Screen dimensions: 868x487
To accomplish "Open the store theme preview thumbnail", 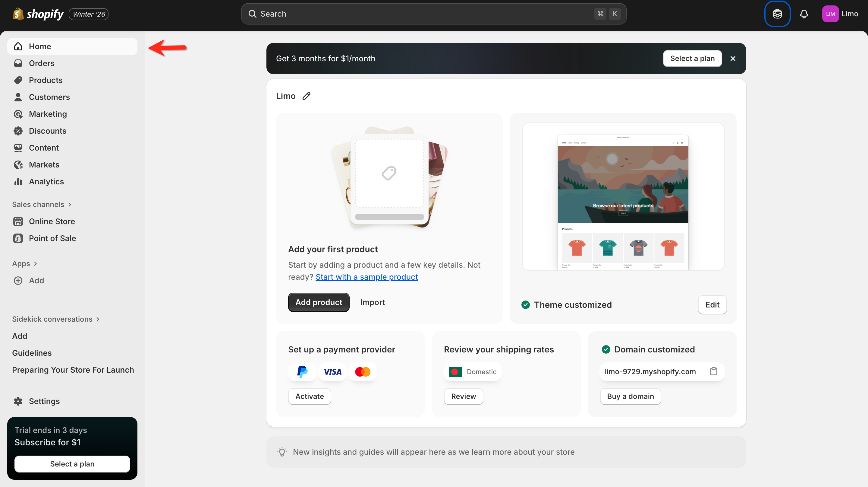I will click(x=623, y=197).
